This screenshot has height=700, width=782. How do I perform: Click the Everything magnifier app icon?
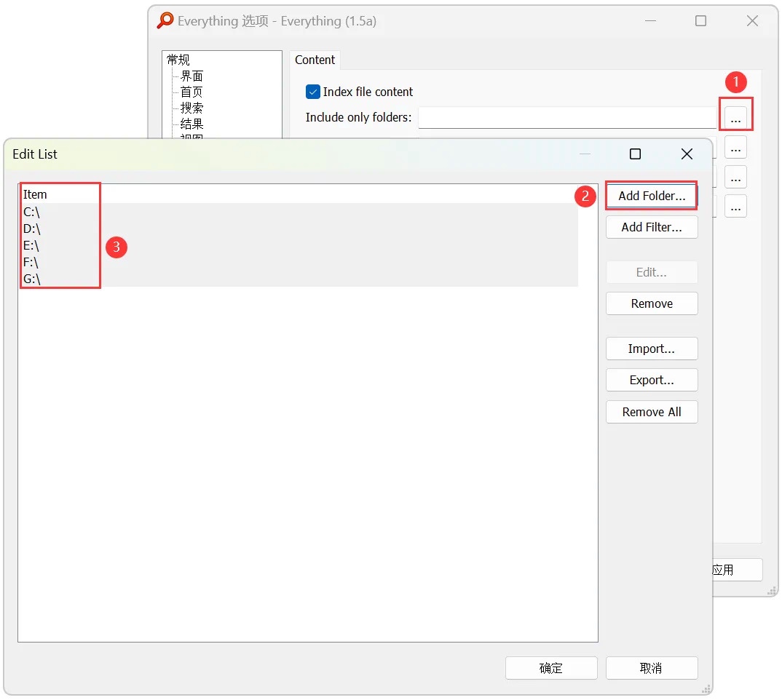click(165, 20)
